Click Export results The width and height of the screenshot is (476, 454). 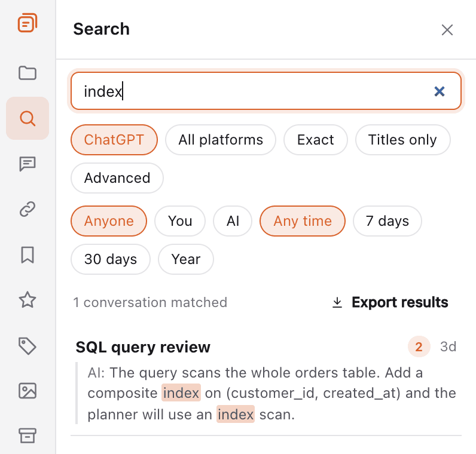pyautogui.click(x=390, y=302)
